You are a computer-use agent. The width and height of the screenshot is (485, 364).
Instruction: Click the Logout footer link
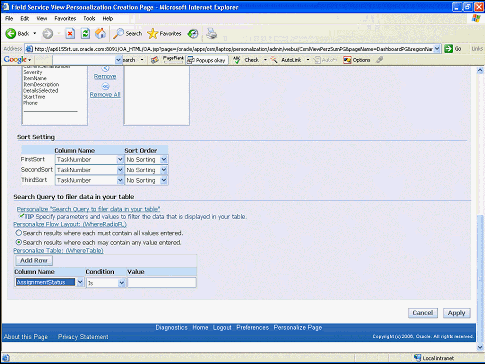[x=222, y=327]
